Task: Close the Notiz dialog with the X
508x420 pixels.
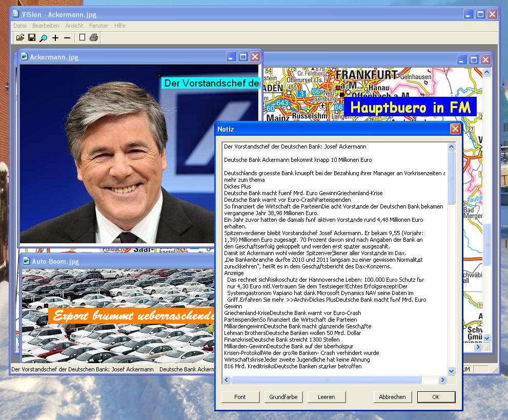Action: tap(455, 129)
